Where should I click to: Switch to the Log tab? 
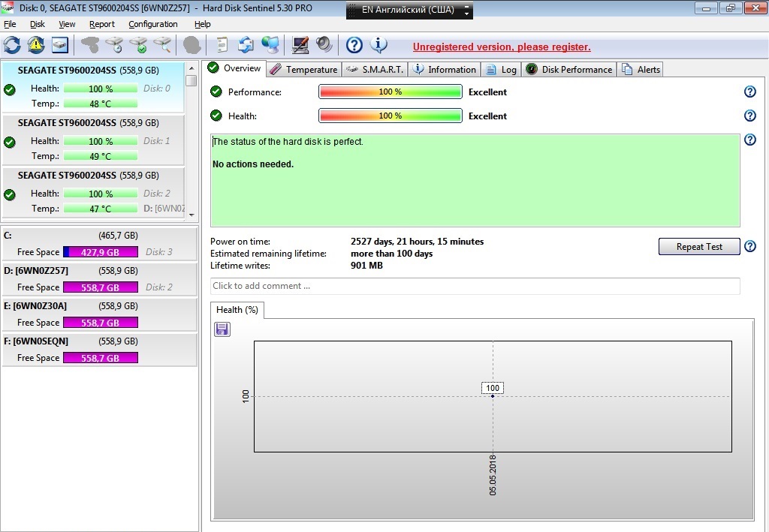[501, 70]
